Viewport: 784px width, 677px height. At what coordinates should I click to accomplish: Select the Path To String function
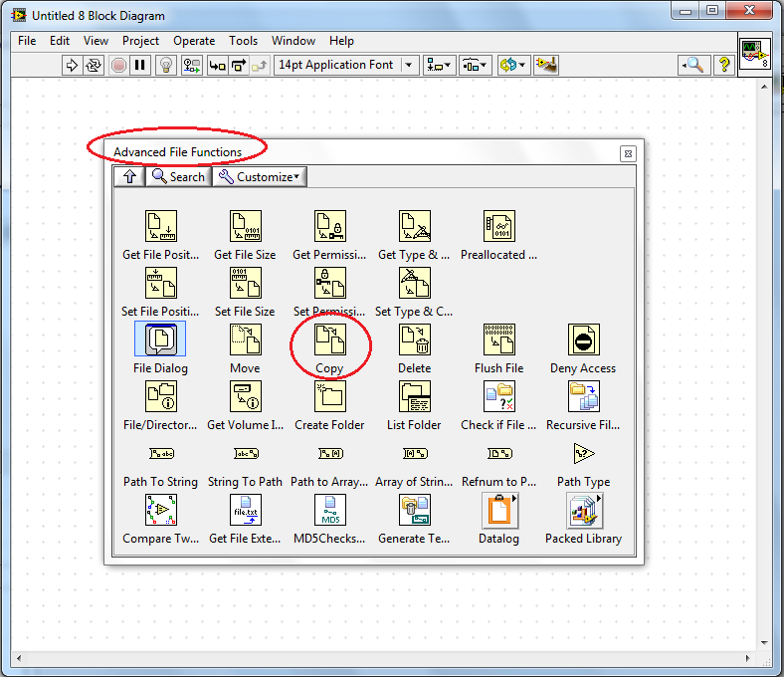click(161, 453)
